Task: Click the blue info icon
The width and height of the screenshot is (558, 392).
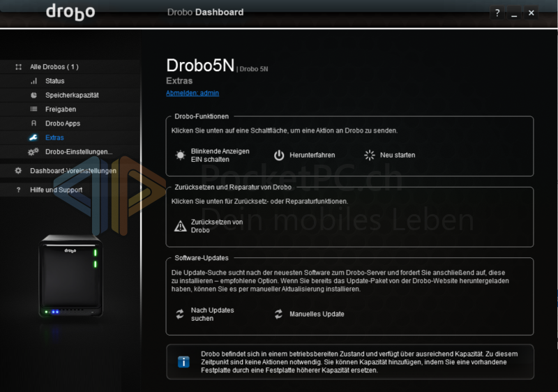Action: (x=183, y=362)
